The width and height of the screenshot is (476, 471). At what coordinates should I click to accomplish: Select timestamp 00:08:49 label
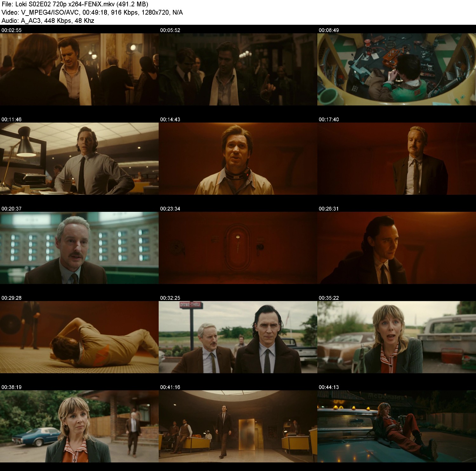point(329,30)
